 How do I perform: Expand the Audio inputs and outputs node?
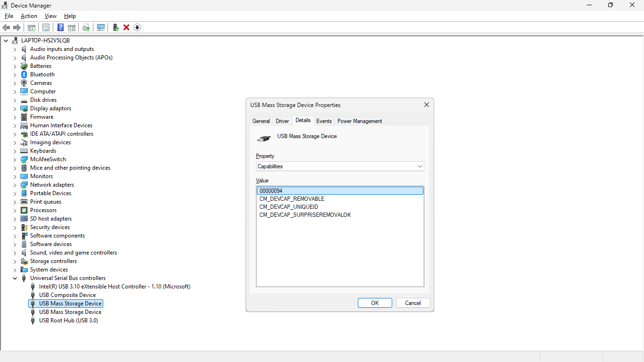coord(15,49)
